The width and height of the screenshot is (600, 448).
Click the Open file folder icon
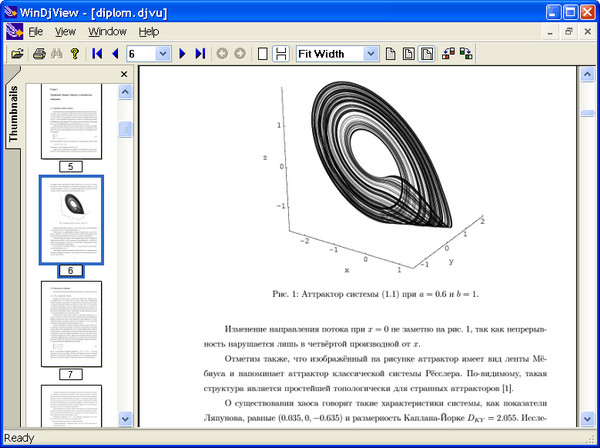(17, 53)
